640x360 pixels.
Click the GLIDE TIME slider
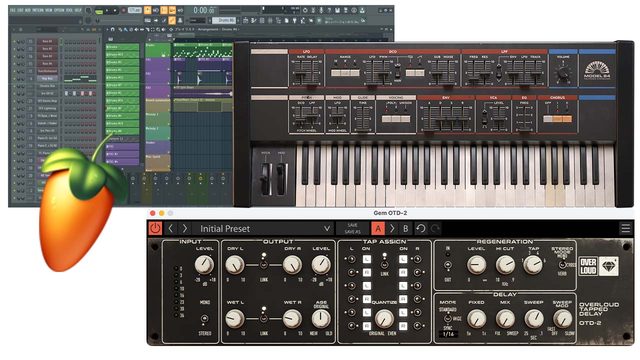(362, 119)
